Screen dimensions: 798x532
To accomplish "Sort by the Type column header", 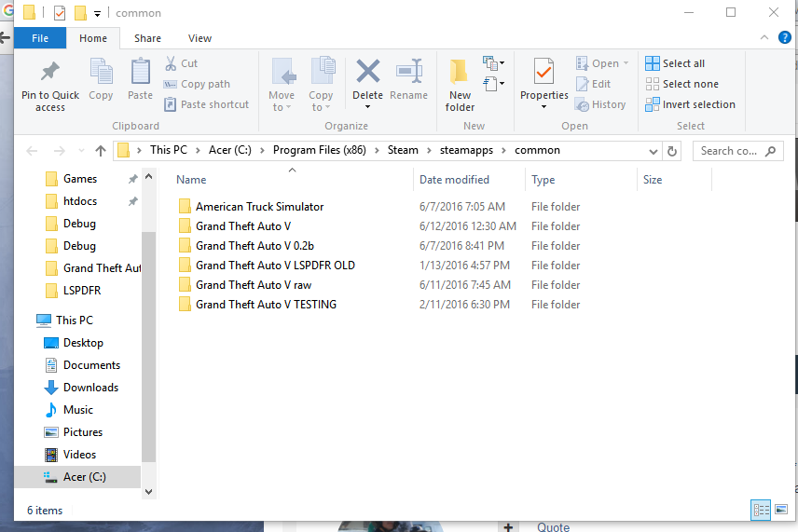I will tap(543, 180).
